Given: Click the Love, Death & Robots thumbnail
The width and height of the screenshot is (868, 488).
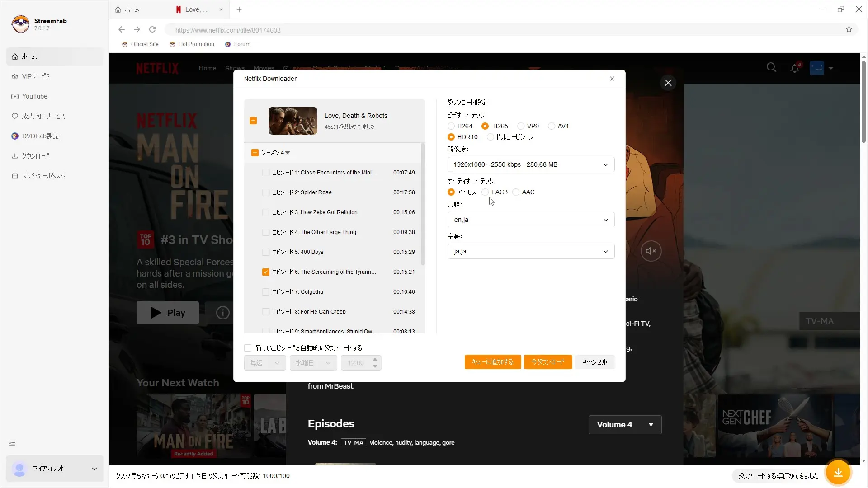Looking at the screenshot, I should tap(293, 121).
